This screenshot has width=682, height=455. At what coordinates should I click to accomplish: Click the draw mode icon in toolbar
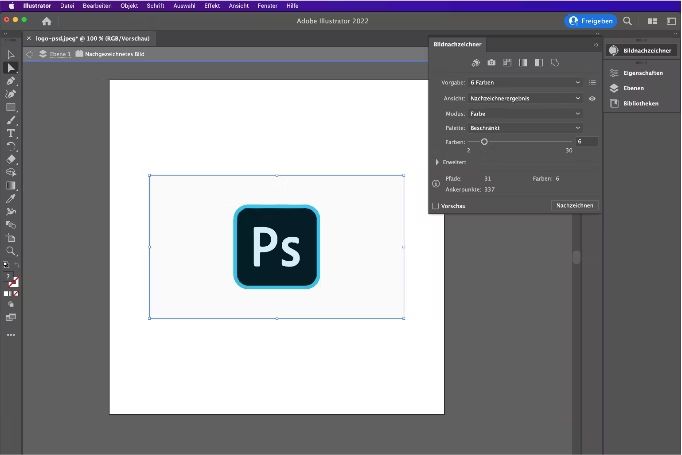coord(11,304)
